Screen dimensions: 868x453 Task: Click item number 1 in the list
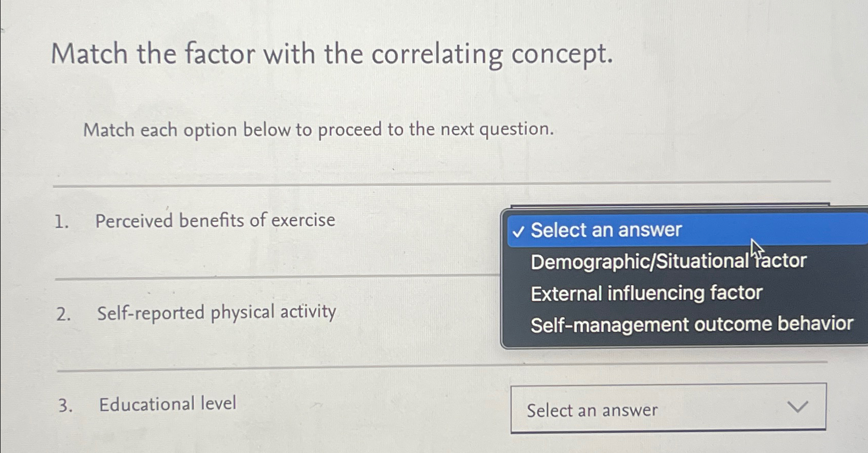(61, 220)
